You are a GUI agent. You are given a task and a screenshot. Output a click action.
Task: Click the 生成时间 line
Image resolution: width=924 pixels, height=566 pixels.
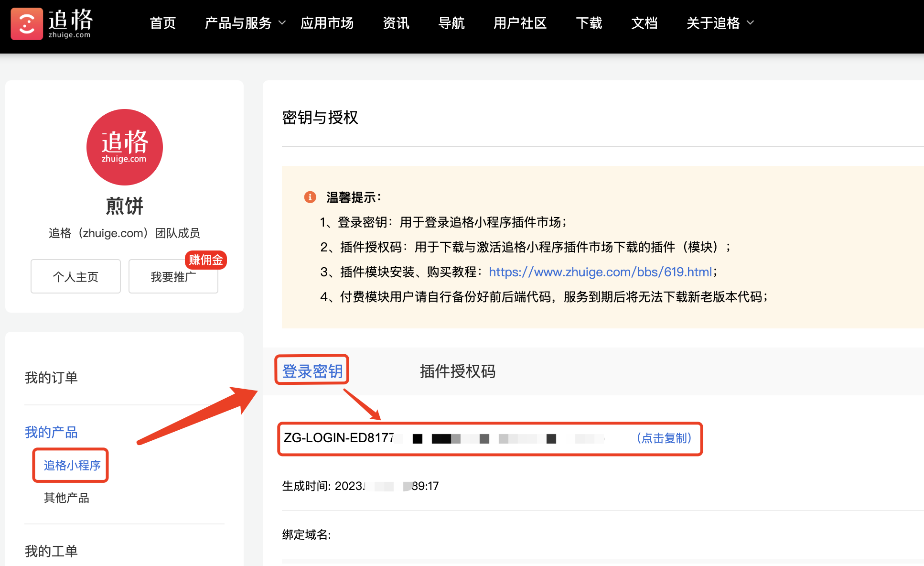click(360, 486)
